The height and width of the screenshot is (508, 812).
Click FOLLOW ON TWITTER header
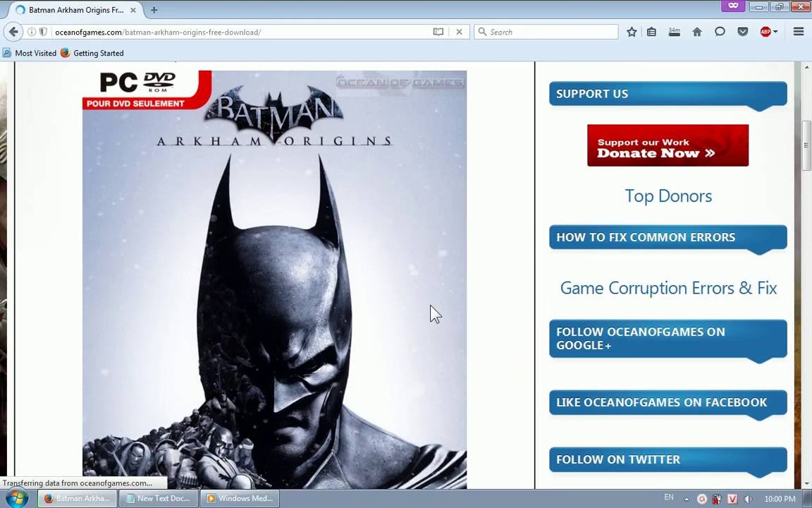668,459
